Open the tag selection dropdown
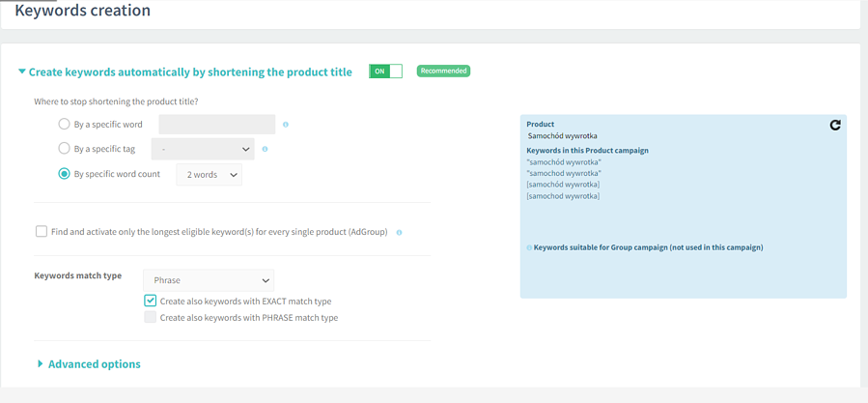The width and height of the screenshot is (868, 403). (202, 149)
